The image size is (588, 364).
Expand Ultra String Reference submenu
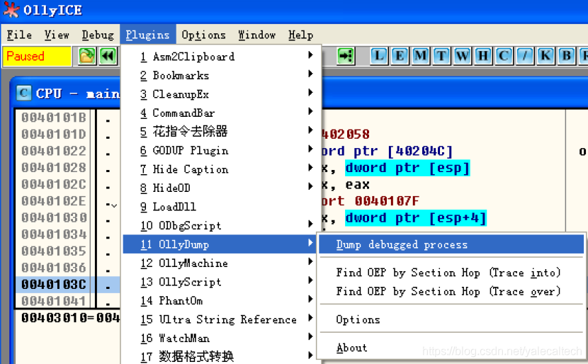[x=222, y=319]
